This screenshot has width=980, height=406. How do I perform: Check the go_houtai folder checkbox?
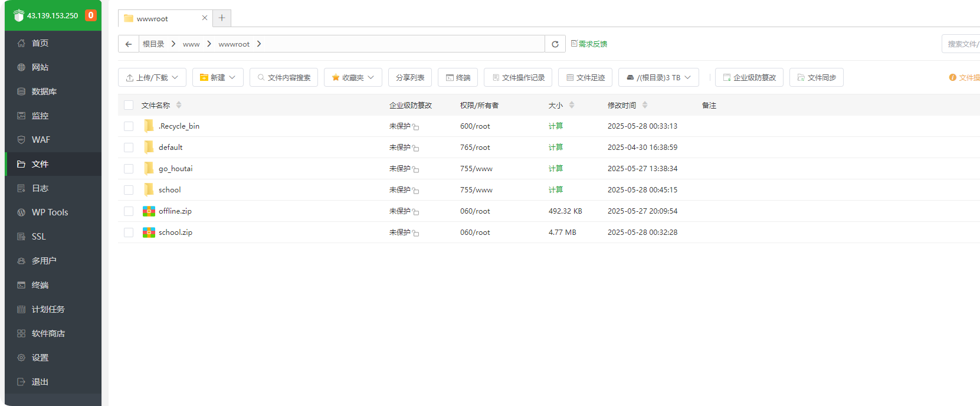coord(129,169)
